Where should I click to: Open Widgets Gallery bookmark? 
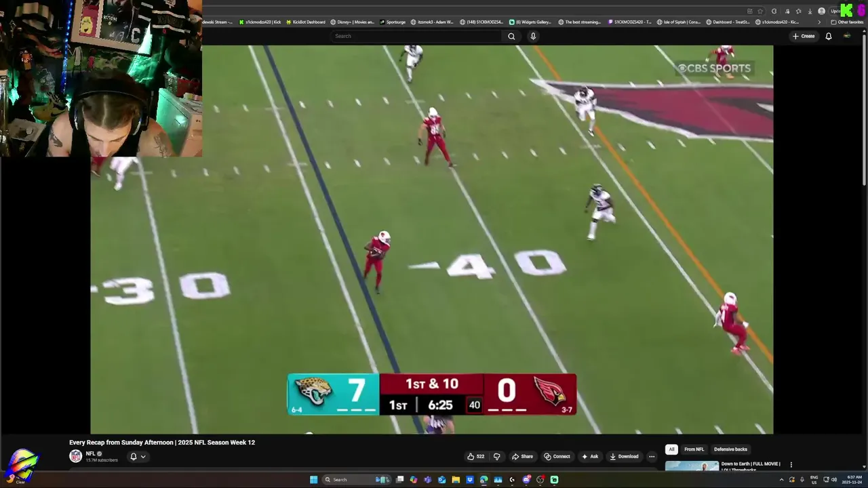click(530, 22)
